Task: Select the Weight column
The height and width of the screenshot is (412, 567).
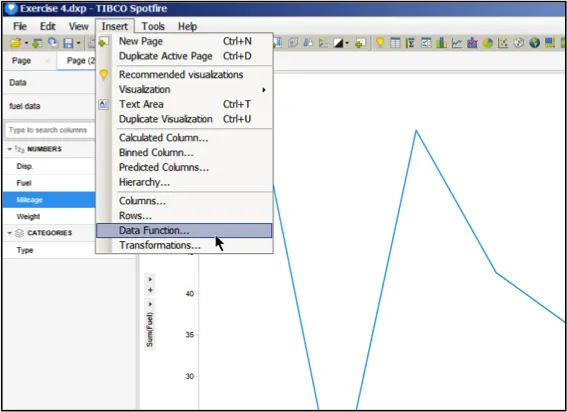Action: point(49,217)
